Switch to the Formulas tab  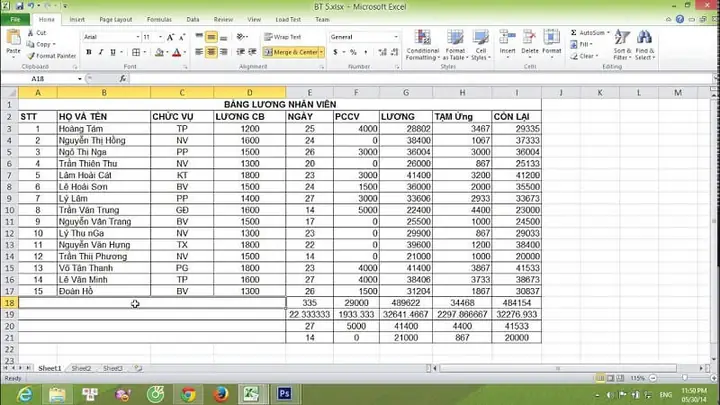click(x=159, y=19)
